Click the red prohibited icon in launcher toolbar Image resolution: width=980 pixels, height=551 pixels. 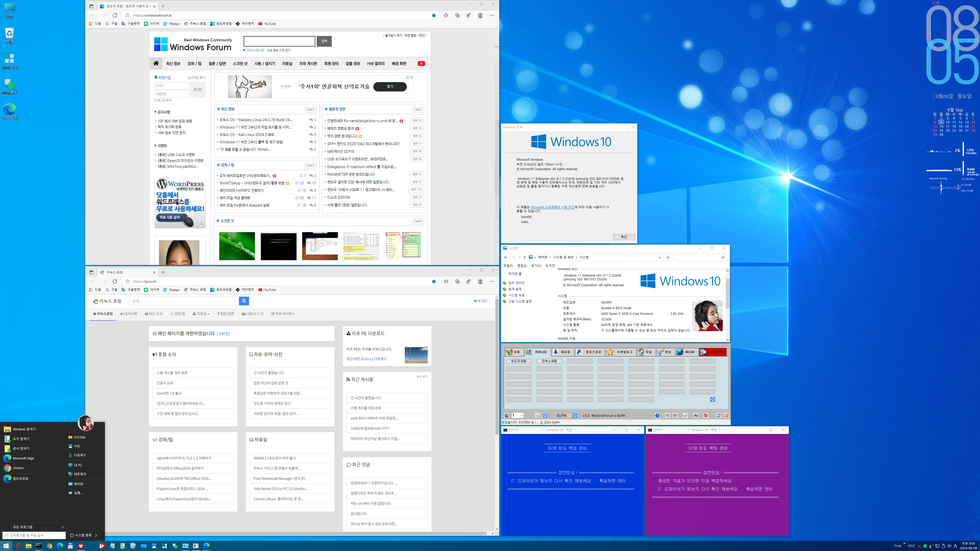coord(706,416)
